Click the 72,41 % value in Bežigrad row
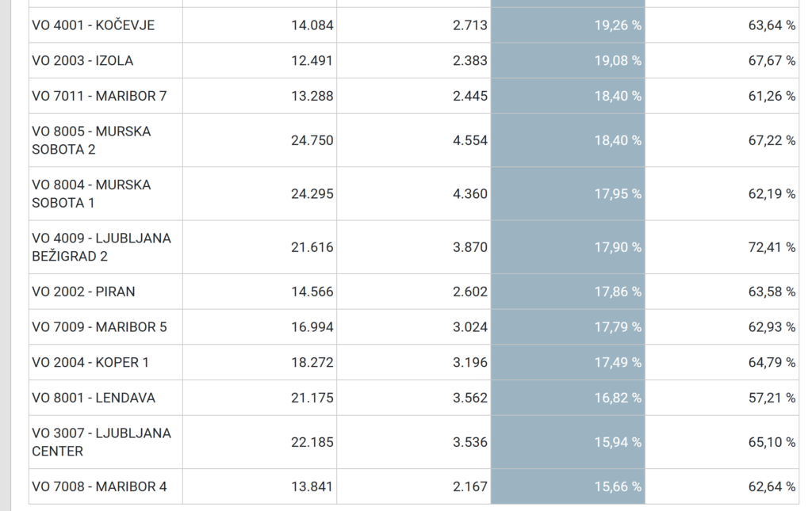This screenshot has width=812, height=511. coord(771,247)
